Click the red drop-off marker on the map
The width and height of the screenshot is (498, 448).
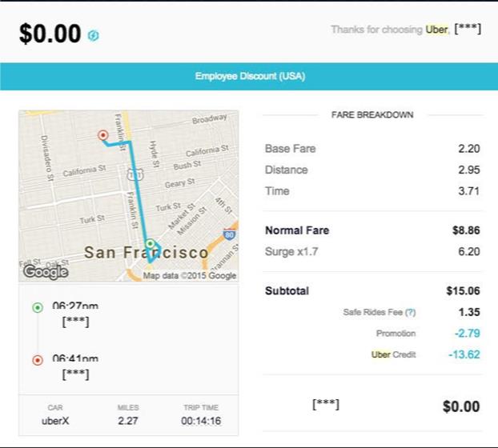(102, 136)
